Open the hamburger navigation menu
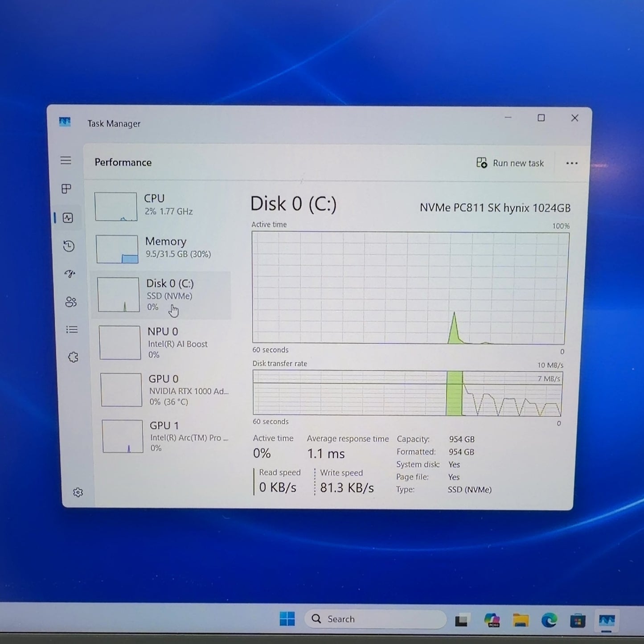Image resolution: width=644 pixels, height=644 pixels. (66, 160)
